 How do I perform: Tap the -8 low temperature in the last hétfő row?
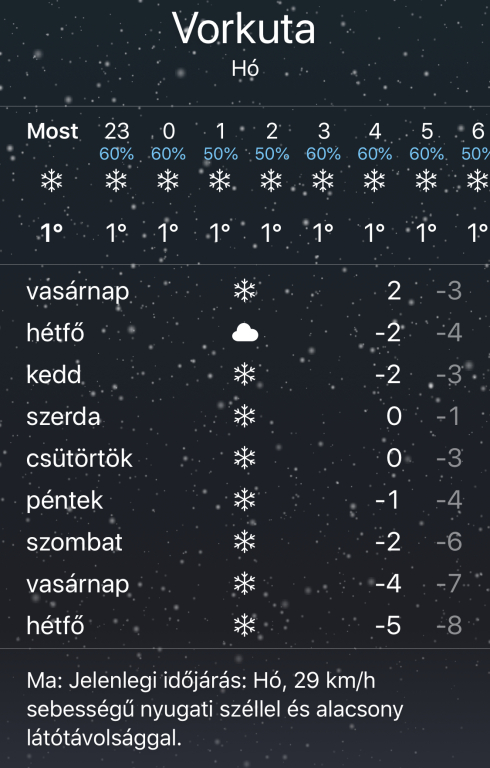pos(449,625)
